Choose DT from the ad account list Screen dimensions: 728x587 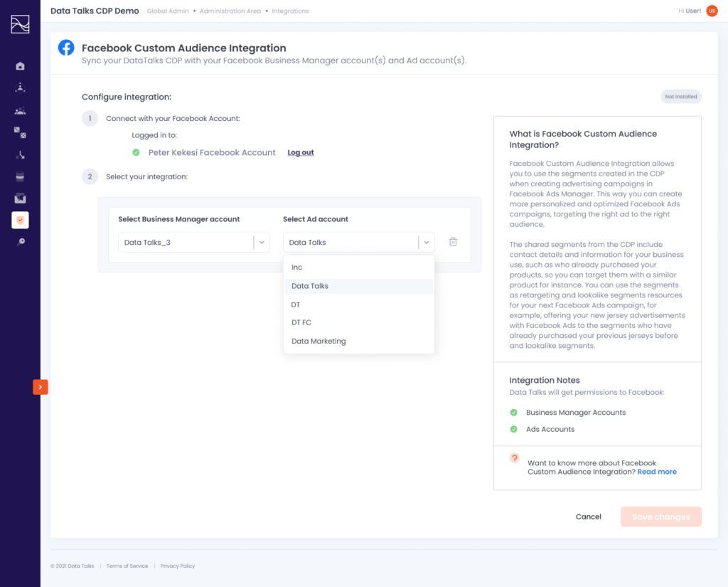pos(359,305)
